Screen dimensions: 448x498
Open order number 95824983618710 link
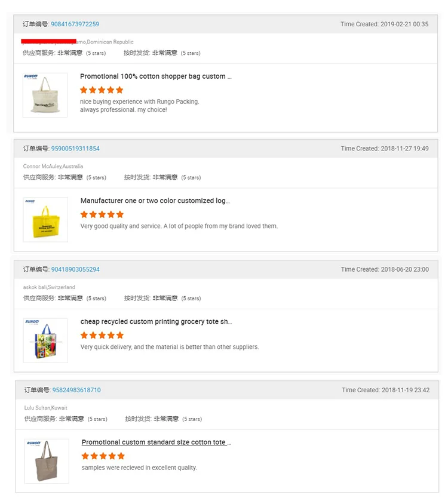(76, 390)
